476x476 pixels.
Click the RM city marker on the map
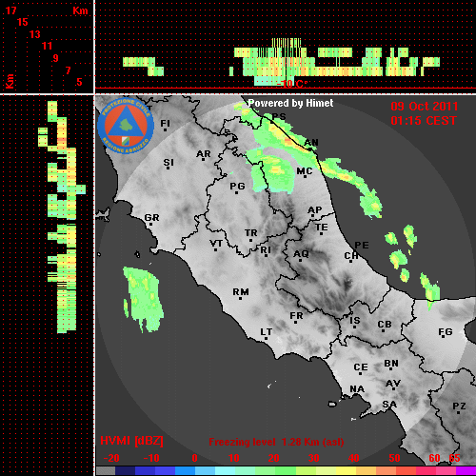coord(241,293)
